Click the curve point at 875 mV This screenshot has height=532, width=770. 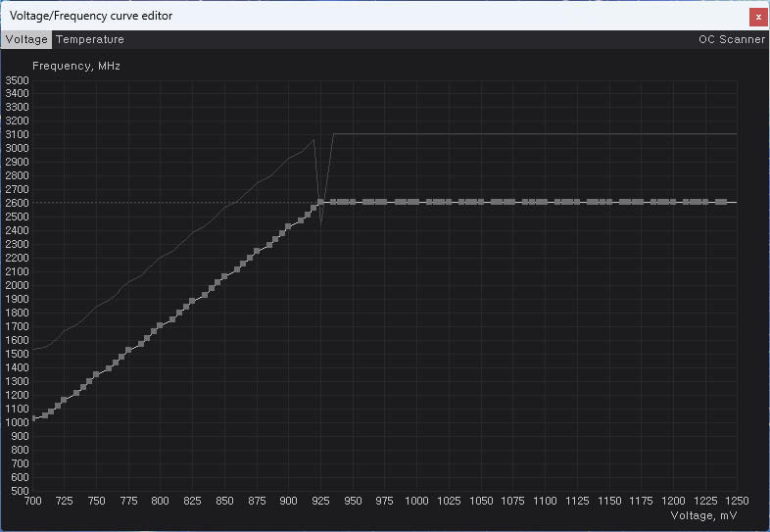(257, 251)
